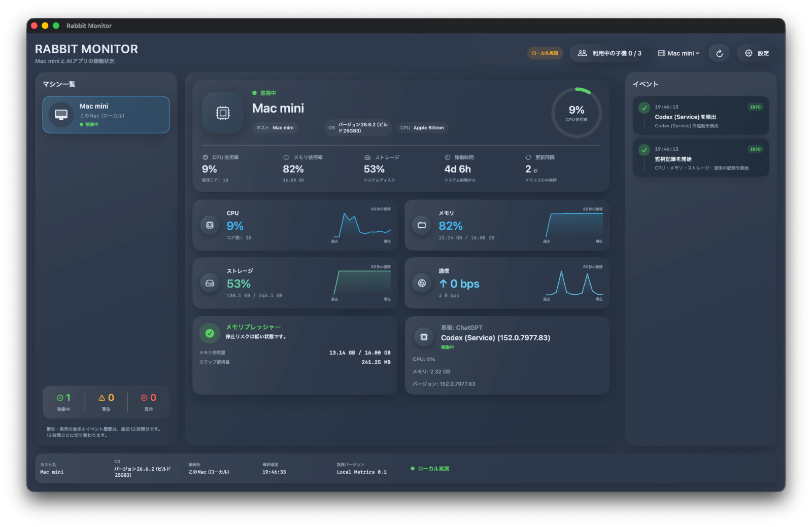This screenshot has width=812, height=527.
Task: Click INFO badge on 監視記録を開始 event
Action: click(755, 149)
